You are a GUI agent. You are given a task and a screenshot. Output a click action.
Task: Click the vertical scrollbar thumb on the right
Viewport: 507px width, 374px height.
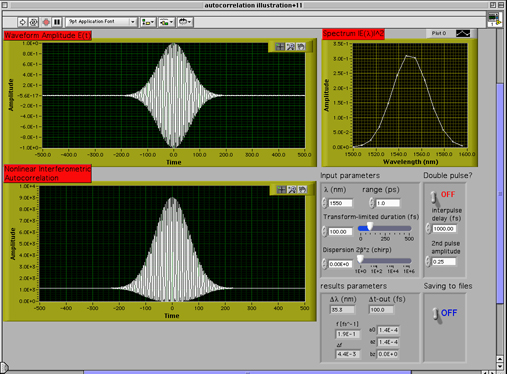(x=500, y=193)
